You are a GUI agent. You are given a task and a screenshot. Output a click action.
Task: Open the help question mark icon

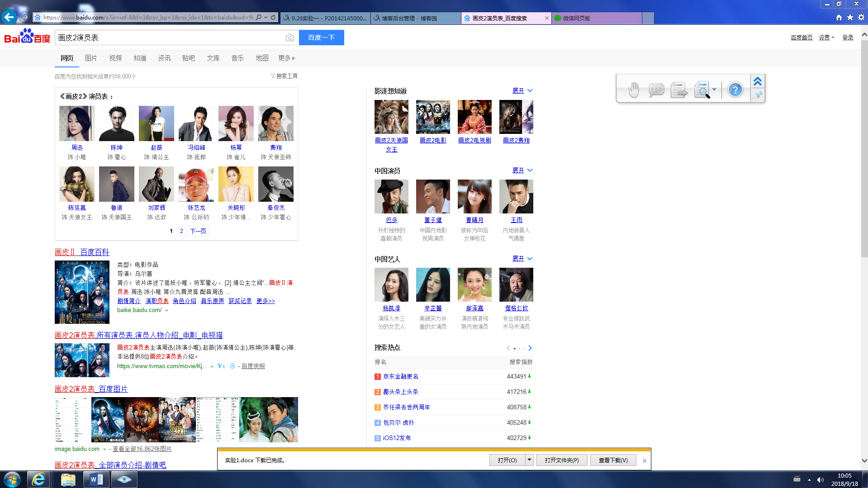click(735, 90)
